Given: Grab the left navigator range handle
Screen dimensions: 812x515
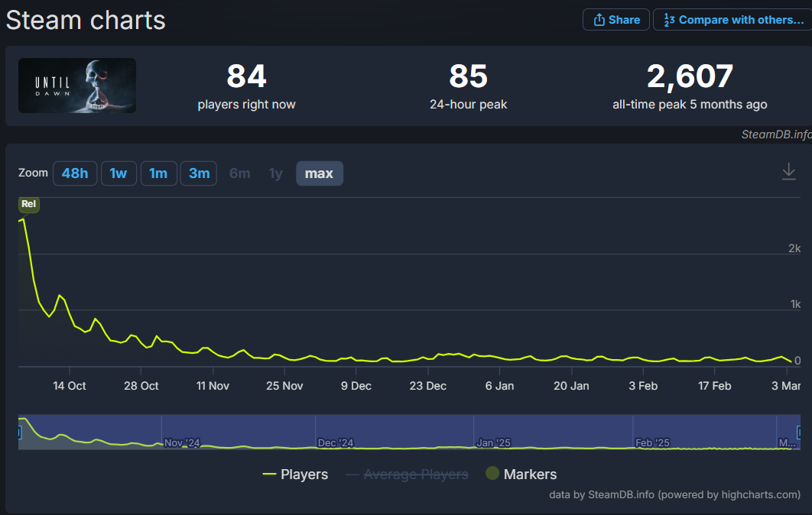Looking at the screenshot, I should 19,432.
